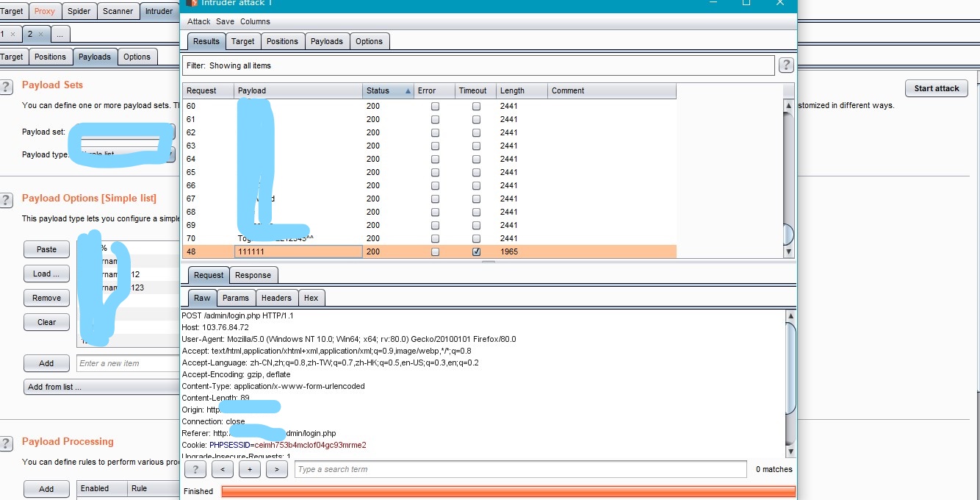Go to next search match arrow
Screen dimensions: 980x500
pos(276,469)
